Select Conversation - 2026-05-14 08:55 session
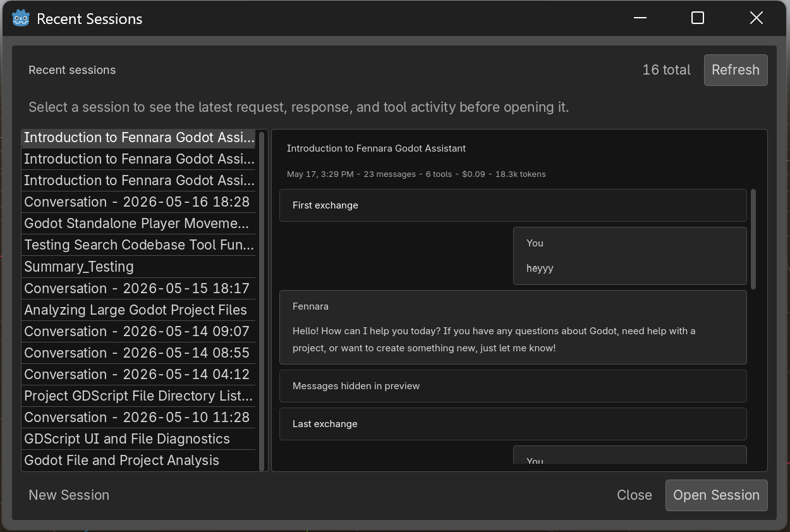 tap(139, 353)
